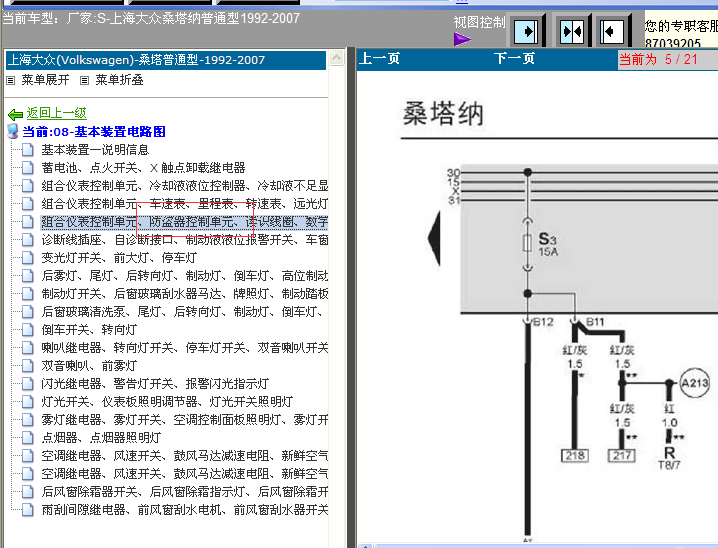Open 双音喇叭、前雾灯 entry
The image size is (718, 548).
[x=89, y=365]
